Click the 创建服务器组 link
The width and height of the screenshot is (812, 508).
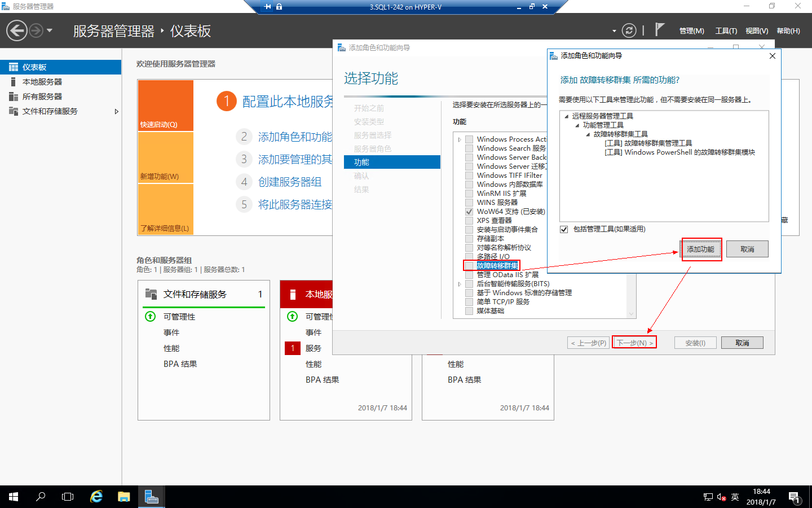(290, 182)
